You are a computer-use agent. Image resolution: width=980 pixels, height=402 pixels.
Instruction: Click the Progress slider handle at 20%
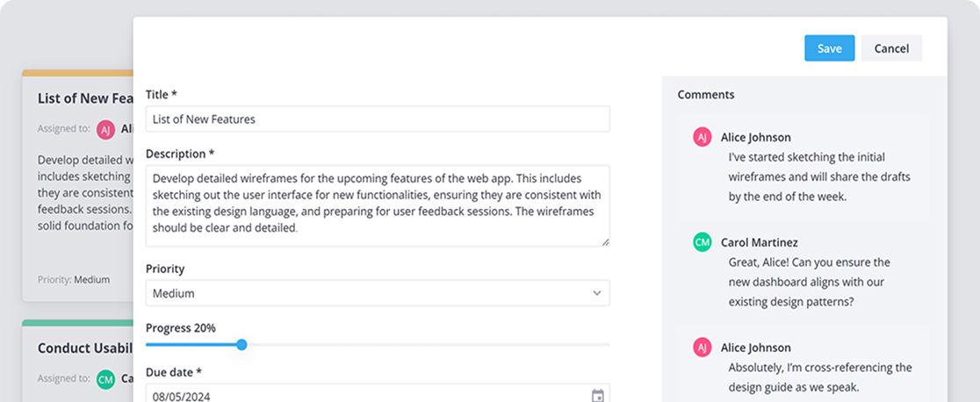(x=241, y=344)
